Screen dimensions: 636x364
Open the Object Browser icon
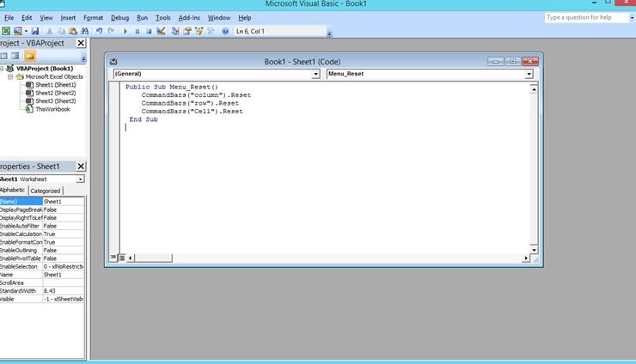pos(199,31)
